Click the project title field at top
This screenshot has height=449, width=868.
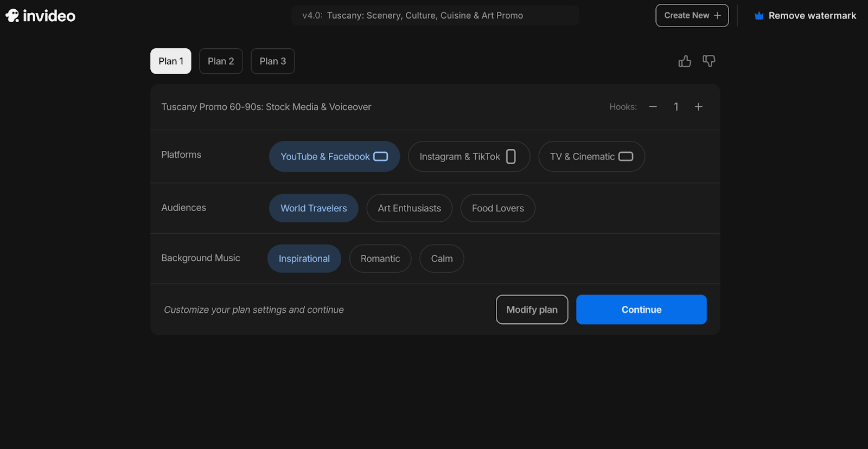tap(435, 16)
